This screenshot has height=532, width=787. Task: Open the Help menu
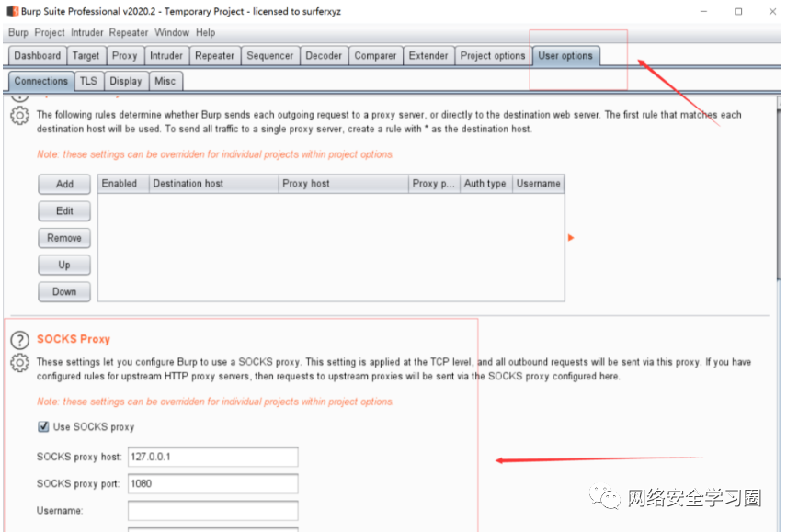(x=205, y=32)
